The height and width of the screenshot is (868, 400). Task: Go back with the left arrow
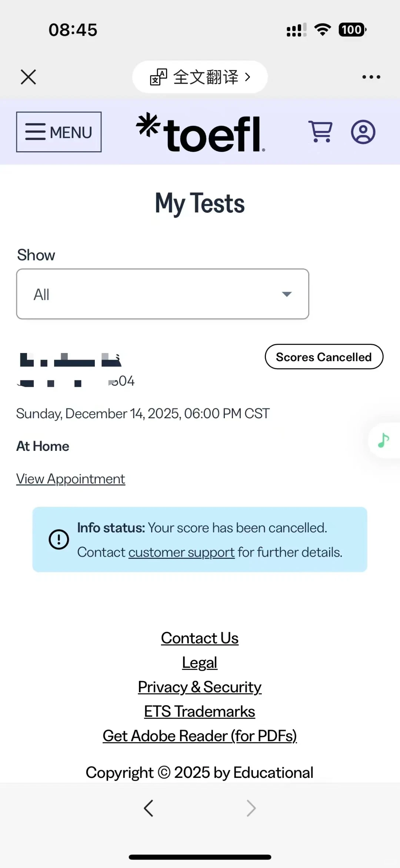(149, 808)
